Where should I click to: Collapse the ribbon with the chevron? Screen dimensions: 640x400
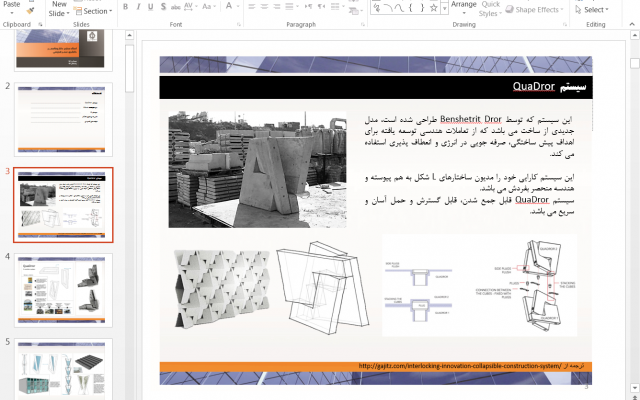tap(632, 24)
